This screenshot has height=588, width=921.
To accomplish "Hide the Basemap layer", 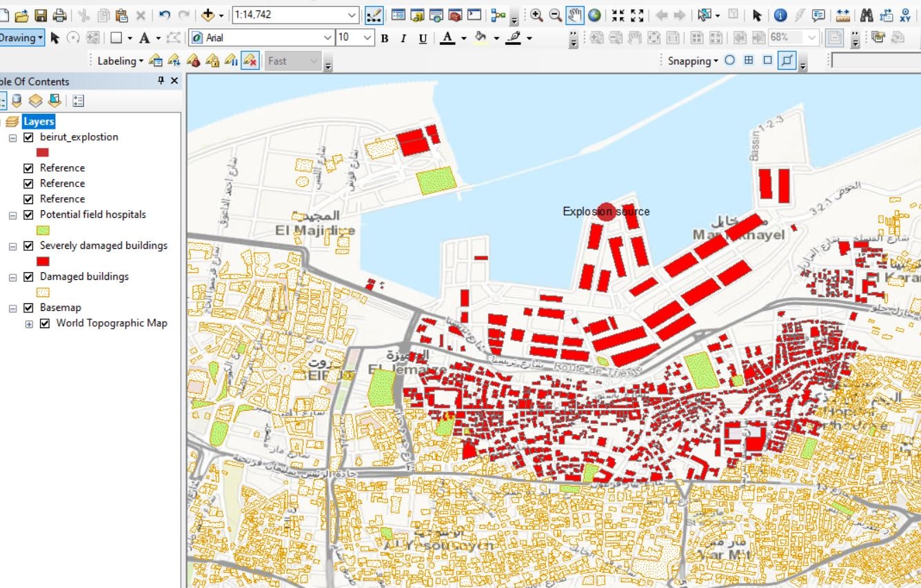I will (28, 307).
